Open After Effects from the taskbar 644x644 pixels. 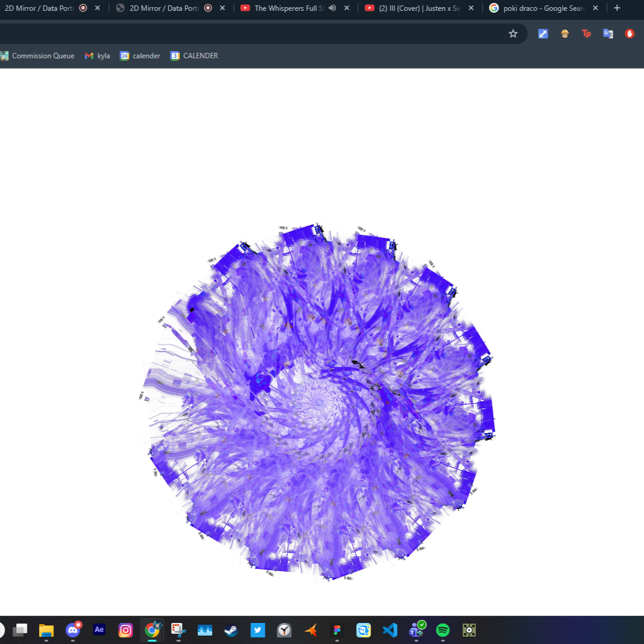(x=99, y=630)
